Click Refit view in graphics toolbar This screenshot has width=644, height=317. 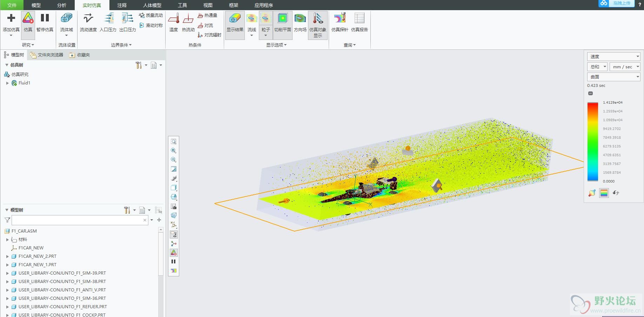pyautogui.click(x=174, y=142)
